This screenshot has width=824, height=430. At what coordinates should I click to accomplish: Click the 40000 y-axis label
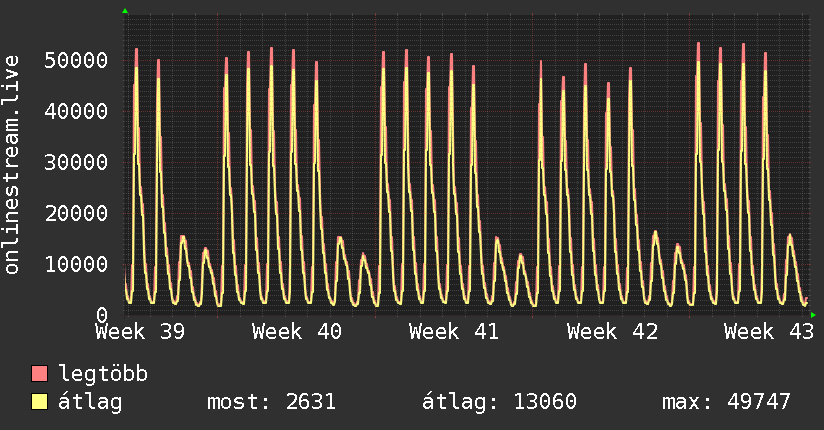[76, 111]
